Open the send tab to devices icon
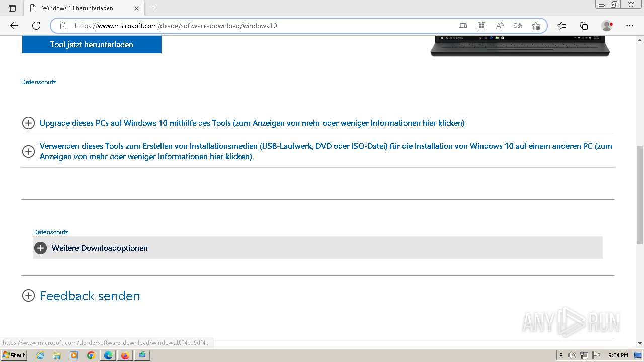644x362 pixels. click(x=463, y=26)
